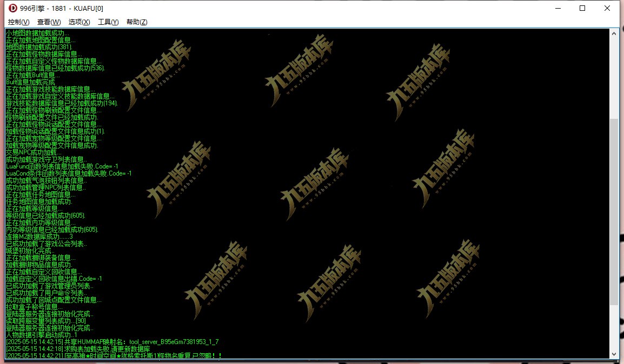
Task: Click "正在加载游戏自定义技能数据库信息..." line
Action: click(x=60, y=96)
